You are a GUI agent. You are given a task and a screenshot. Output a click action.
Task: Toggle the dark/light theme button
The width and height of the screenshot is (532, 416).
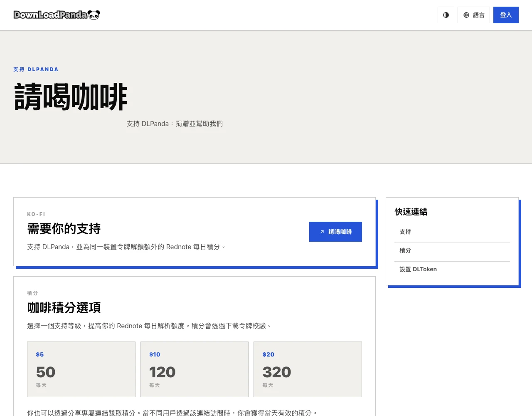tap(446, 15)
